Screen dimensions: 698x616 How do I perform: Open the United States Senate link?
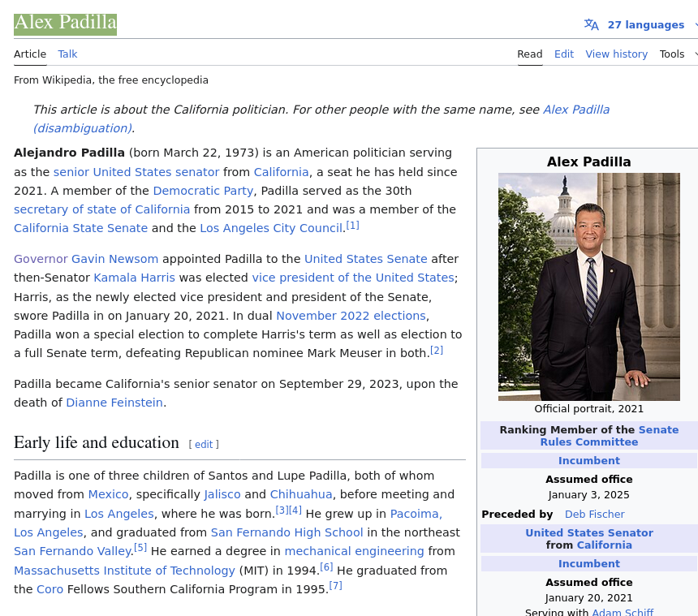(366, 259)
